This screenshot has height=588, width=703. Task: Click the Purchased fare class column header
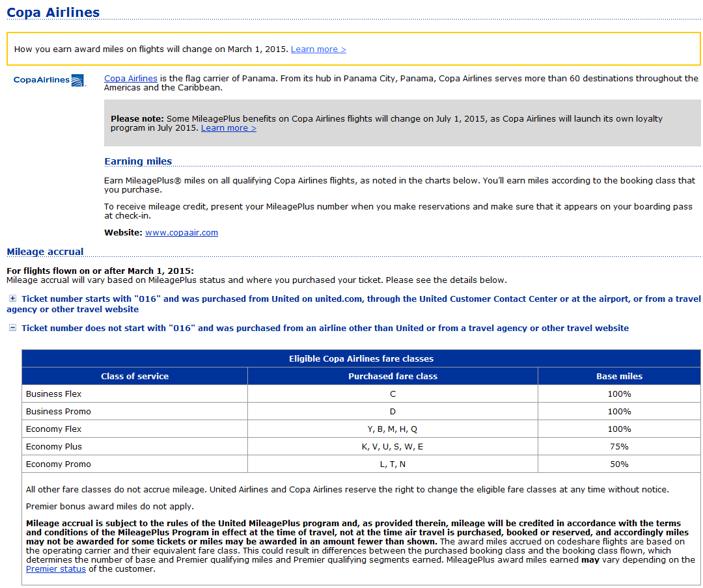pos(393,377)
